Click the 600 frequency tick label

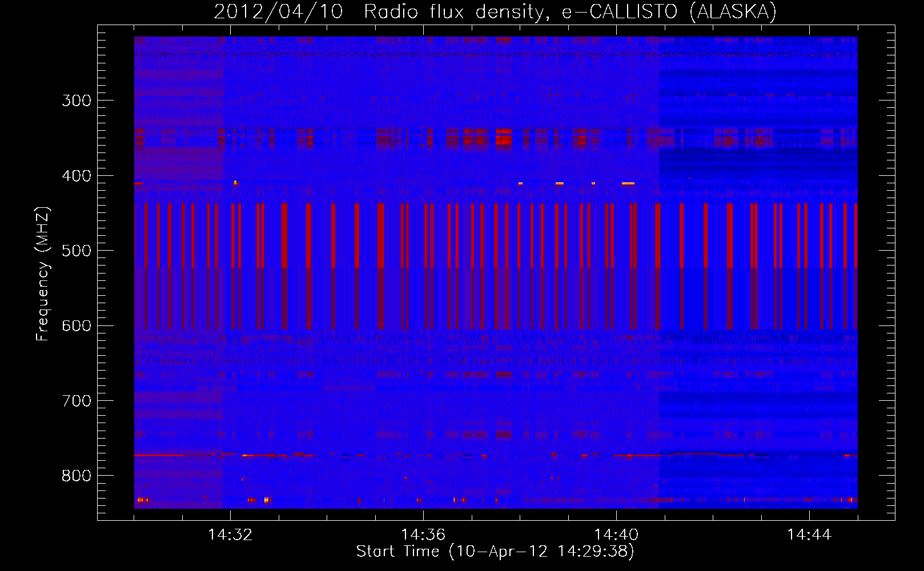(77, 326)
